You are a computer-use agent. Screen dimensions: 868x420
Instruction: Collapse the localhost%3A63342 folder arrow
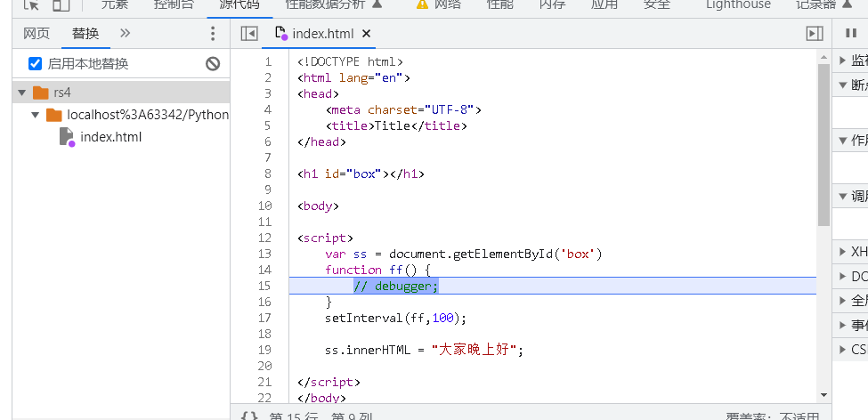pos(36,115)
